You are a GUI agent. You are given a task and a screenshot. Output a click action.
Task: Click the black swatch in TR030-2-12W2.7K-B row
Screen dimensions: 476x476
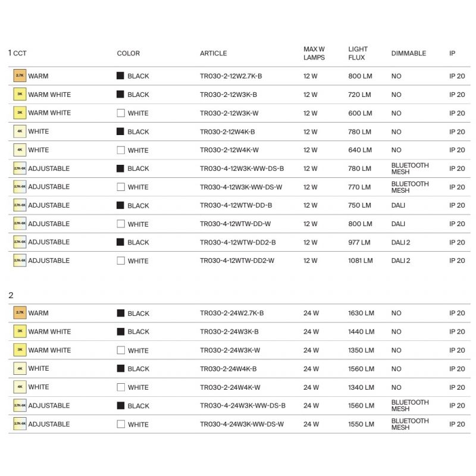tap(120, 76)
